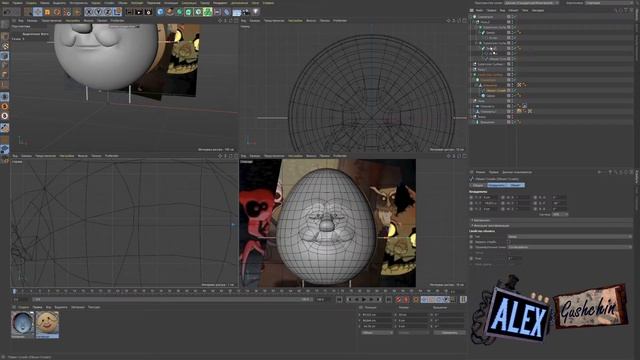Switch to Coordinates tab in Attribute Manager
The image size is (640, 360).
click(496, 185)
